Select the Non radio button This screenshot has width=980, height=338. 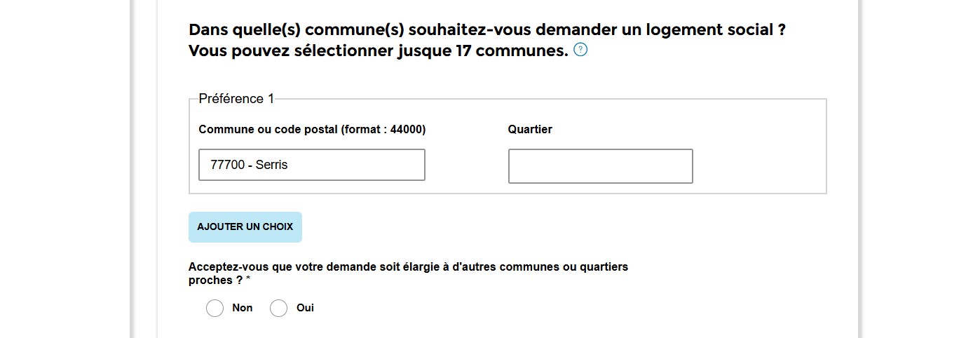[215, 309]
